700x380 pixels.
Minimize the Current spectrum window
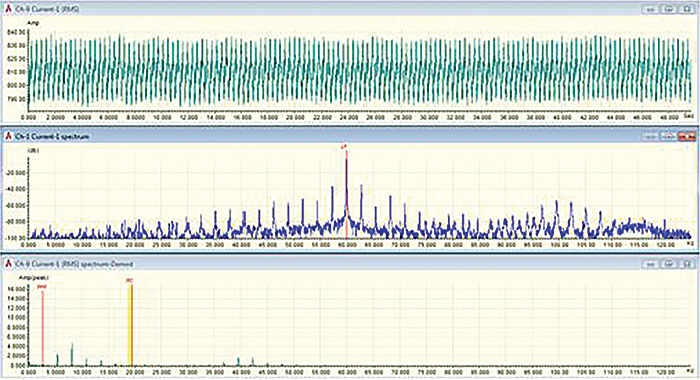coord(650,137)
